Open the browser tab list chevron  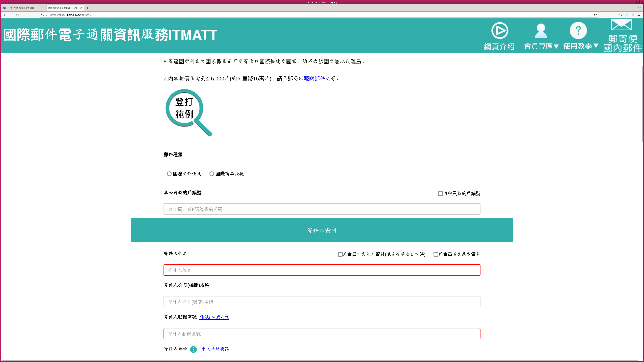(639, 8)
